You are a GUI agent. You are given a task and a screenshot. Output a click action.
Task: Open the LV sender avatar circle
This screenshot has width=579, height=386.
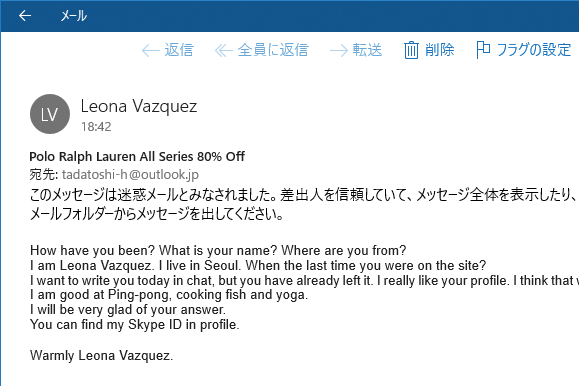[x=50, y=114]
